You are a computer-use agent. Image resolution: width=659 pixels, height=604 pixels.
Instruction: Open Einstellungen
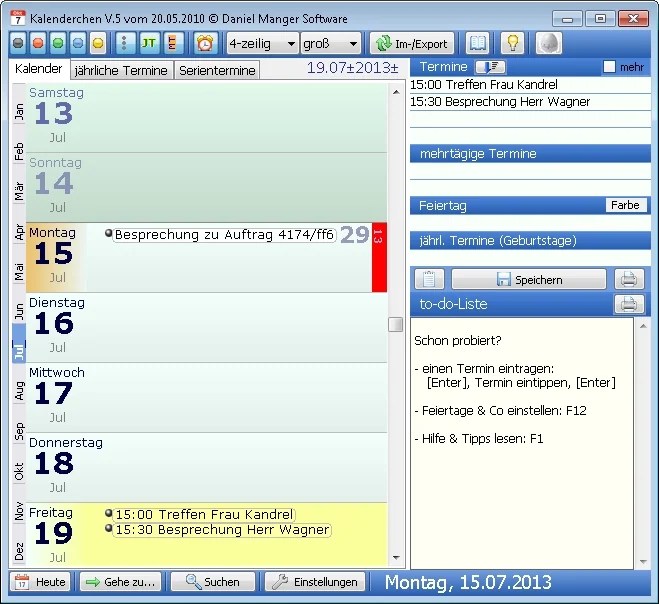(x=315, y=582)
